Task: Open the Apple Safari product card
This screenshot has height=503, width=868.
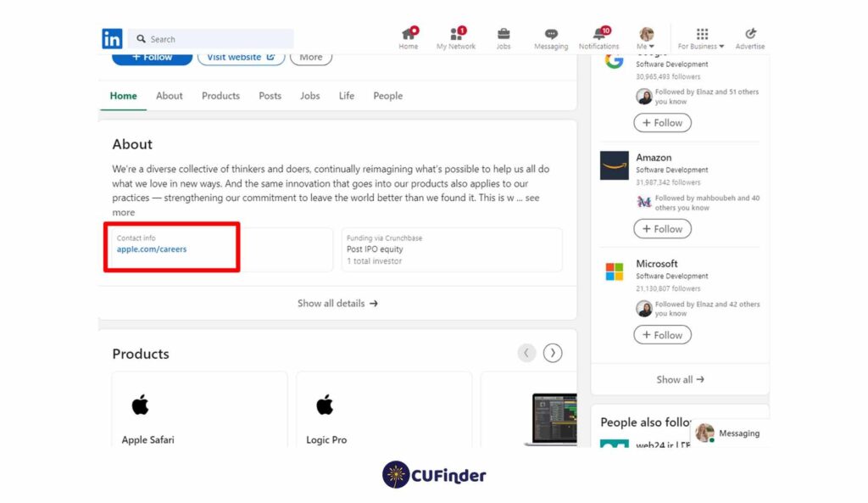Action: pos(199,410)
